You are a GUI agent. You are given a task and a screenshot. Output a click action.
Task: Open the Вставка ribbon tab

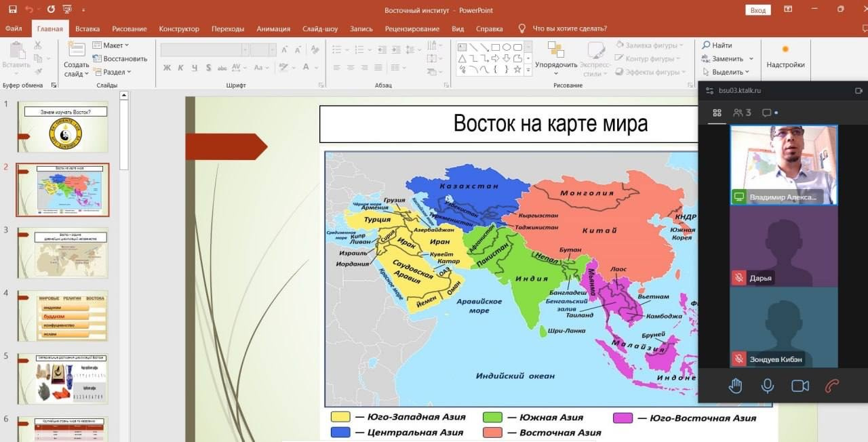pyautogui.click(x=87, y=28)
